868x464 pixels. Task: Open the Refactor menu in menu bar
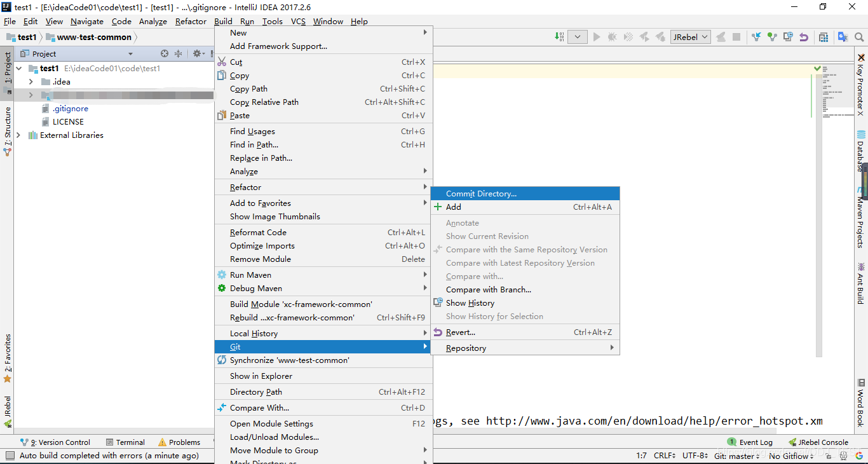point(191,21)
